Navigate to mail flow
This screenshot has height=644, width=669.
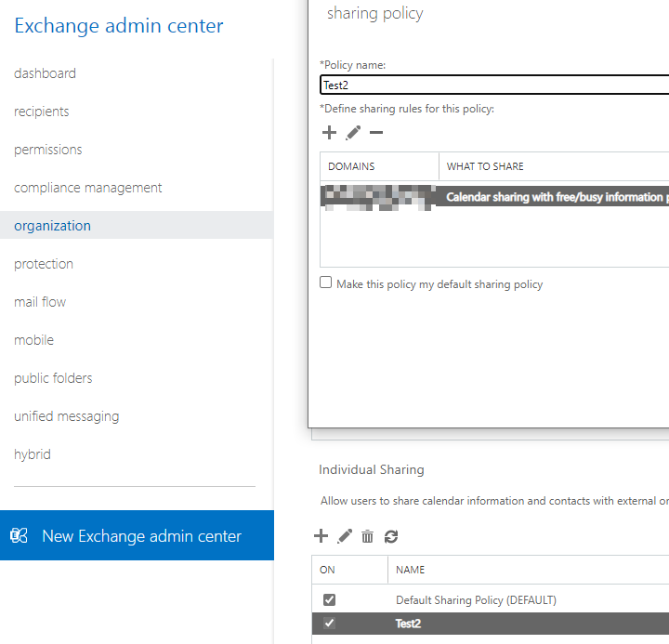[40, 302]
